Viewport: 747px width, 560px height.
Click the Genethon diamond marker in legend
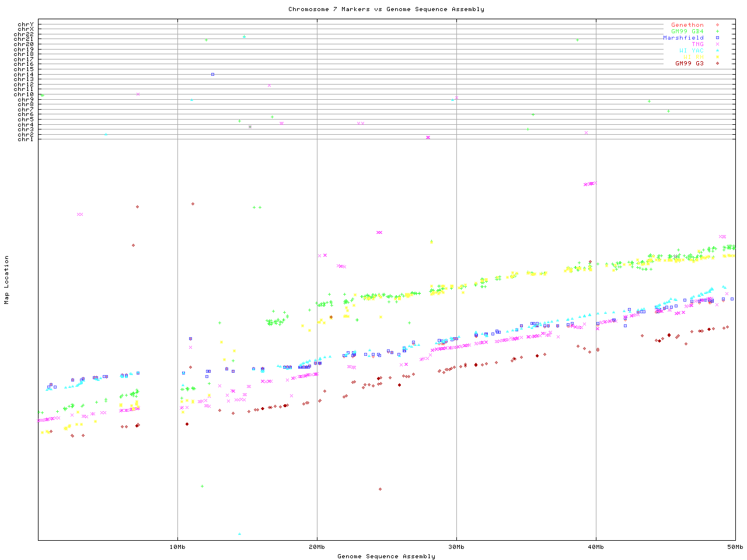pyautogui.click(x=717, y=25)
